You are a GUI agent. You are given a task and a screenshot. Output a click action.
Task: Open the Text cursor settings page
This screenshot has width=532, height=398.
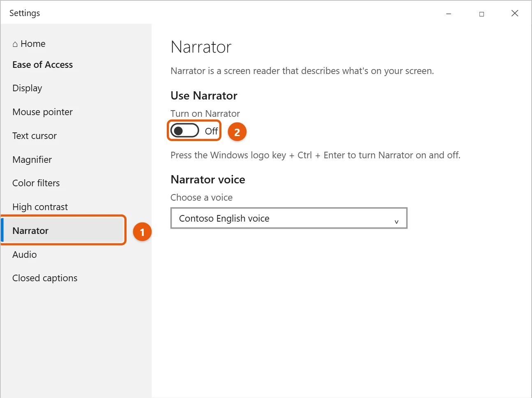35,136
